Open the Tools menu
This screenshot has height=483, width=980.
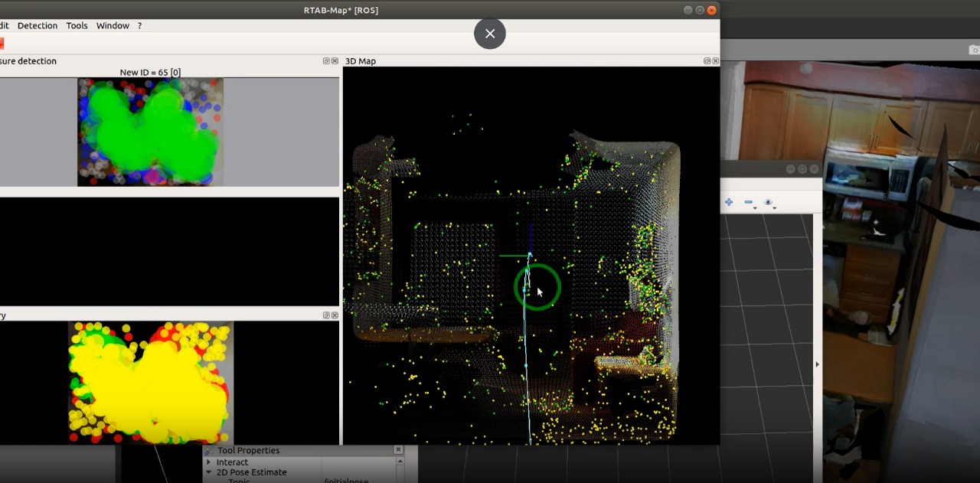point(77,25)
